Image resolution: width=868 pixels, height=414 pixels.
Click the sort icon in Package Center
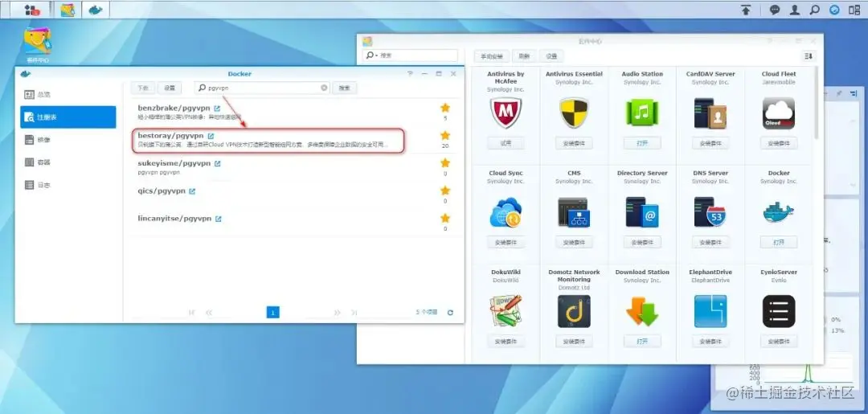coord(809,56)
